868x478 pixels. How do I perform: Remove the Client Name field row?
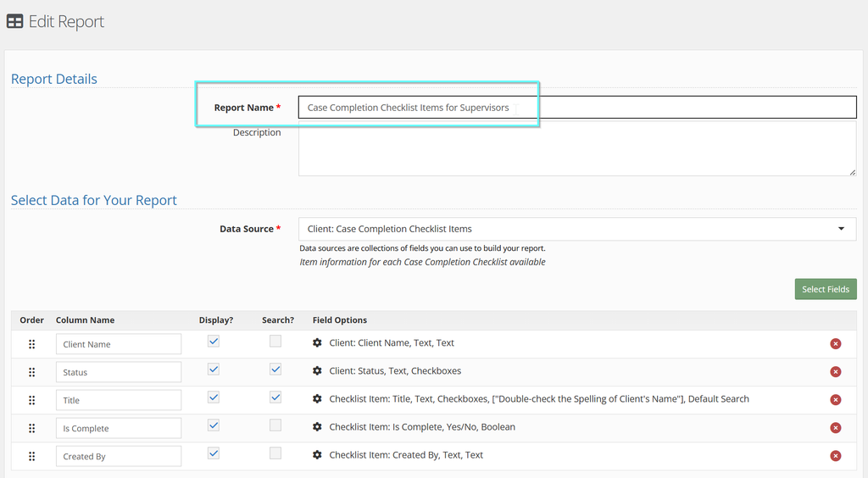[x=835, y=343]
